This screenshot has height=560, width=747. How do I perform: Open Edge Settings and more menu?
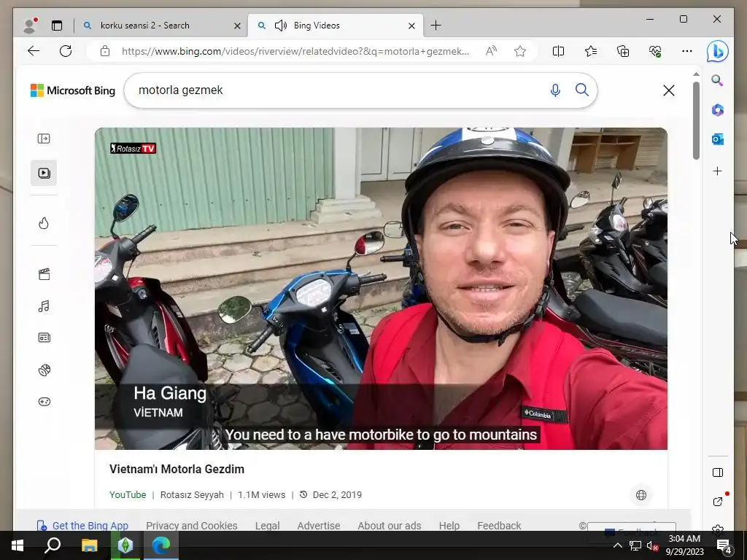click(686, 51)
